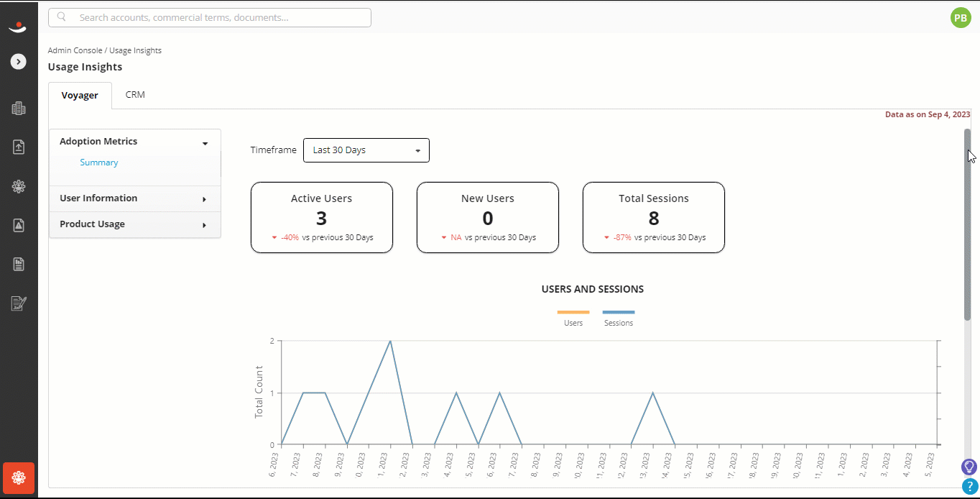Focus the search accounts input field
Image resolution: width=980 pixels, height=499 pixels.
[210, 17]
